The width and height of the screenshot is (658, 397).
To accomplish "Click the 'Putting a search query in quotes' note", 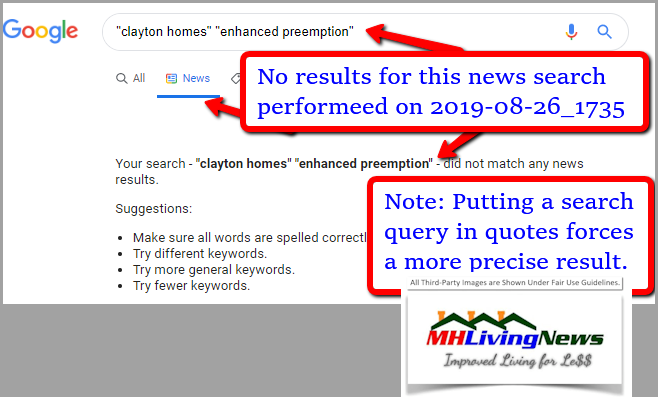I will (x=510, y=232).
